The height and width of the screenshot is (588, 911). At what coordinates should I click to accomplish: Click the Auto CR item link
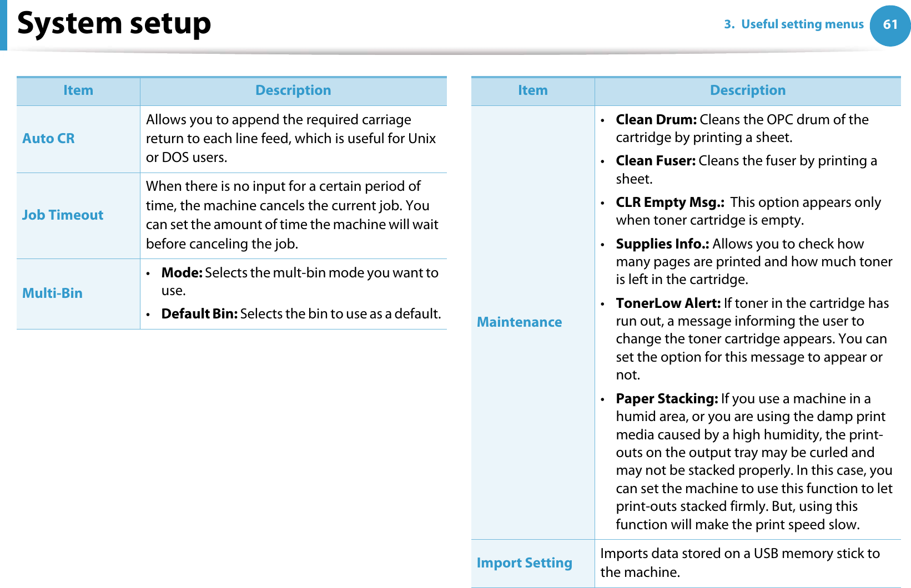pos(48,139)
